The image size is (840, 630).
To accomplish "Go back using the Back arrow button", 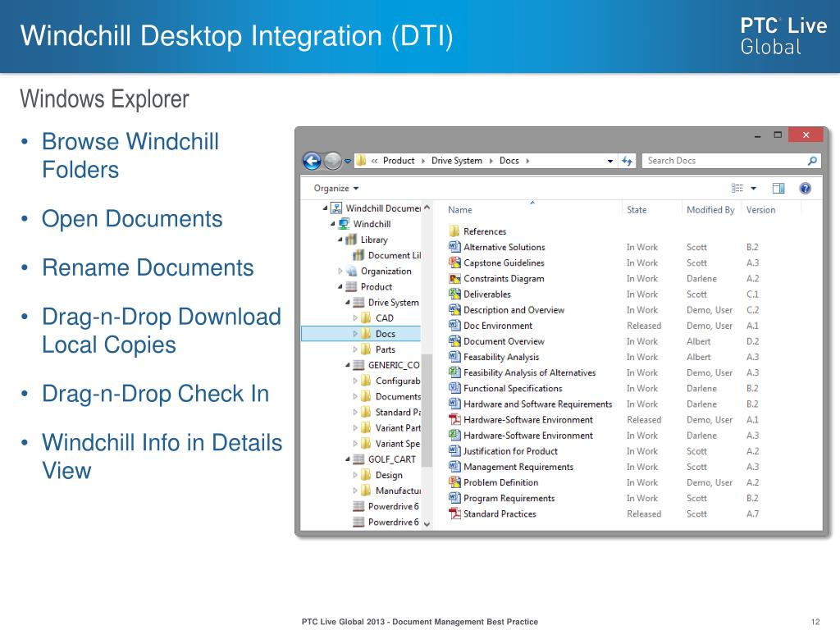I will coord(312,161).
